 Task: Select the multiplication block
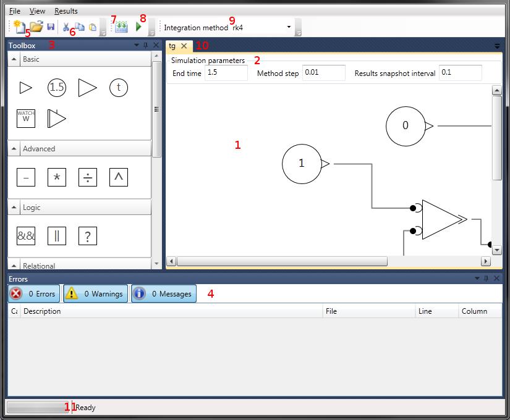57,177
